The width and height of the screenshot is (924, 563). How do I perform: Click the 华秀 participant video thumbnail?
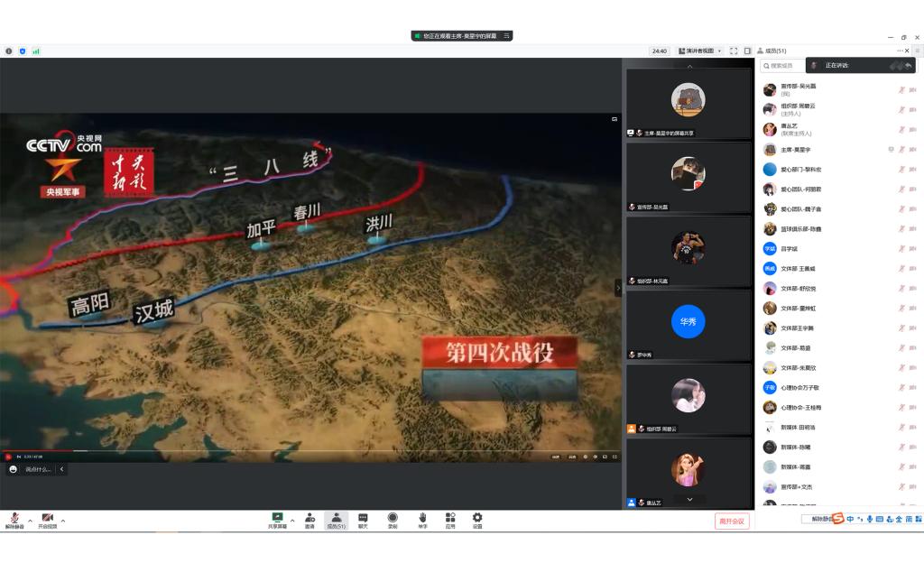pyautogui.click(x=688, y=322)
